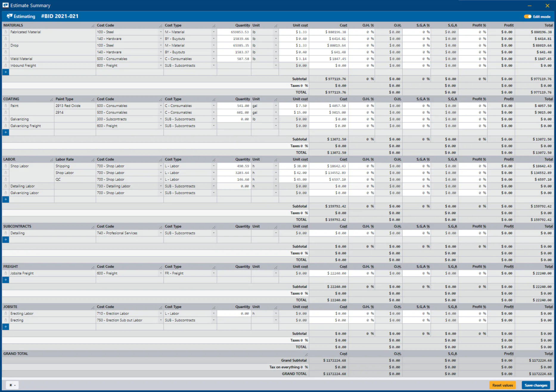Click the Reset values button
This screenshot has height=392, width=556.
click(x=503, y=385)
